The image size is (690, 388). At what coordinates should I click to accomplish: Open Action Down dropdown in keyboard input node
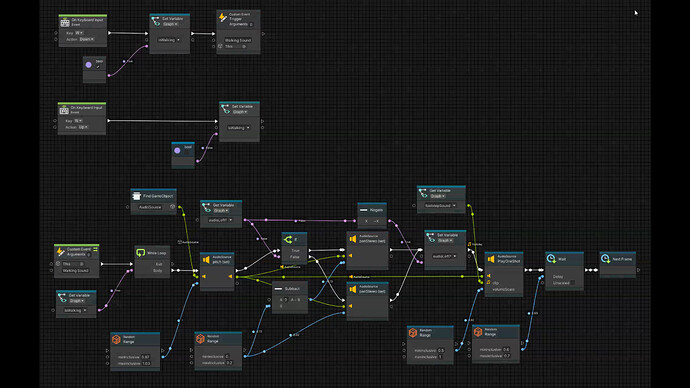[x=86, y=39]
